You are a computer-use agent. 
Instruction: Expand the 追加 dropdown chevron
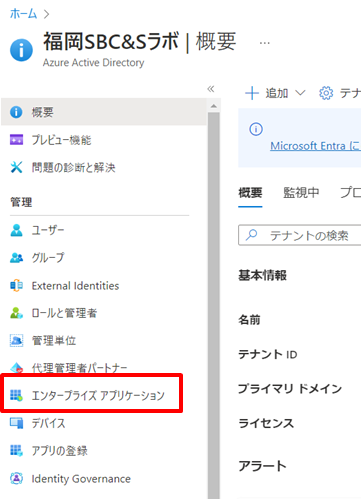coord(300,93)
